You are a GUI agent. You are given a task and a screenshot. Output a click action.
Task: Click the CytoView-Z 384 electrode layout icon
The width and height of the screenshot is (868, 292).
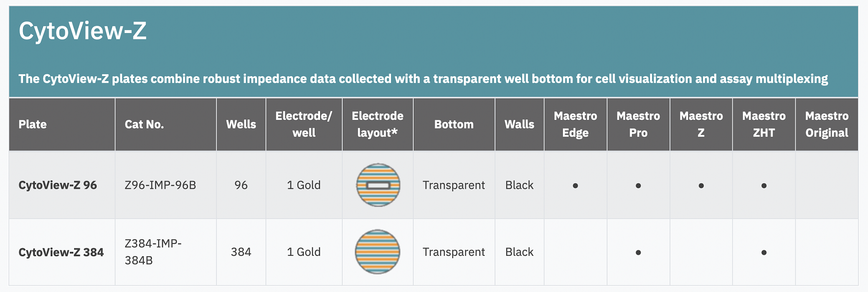[x=377, y=252]
